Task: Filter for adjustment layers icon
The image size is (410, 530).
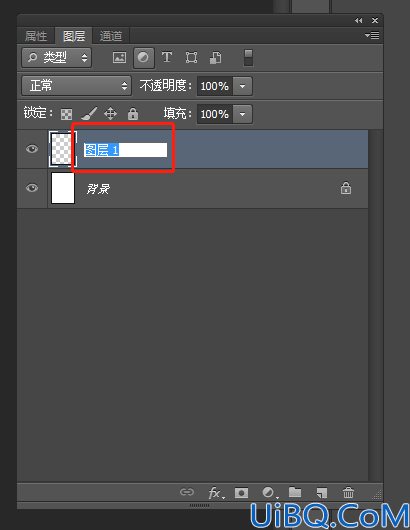Action: [144, 58]
